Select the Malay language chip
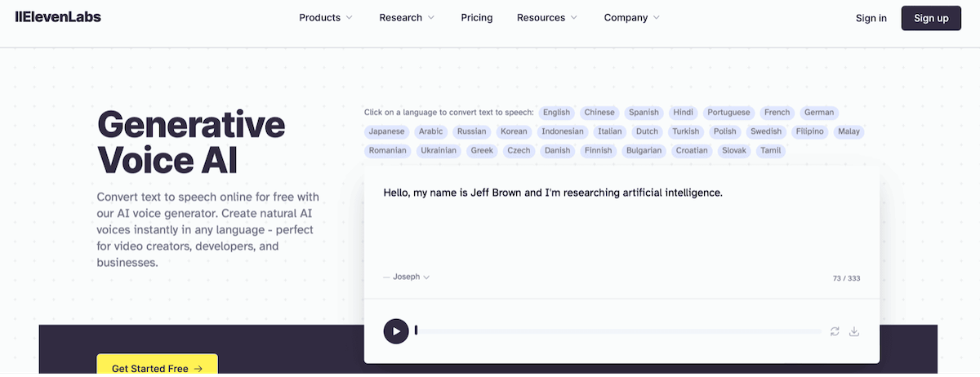The height and width of the screenshot is (377, 980). [849, 131]
